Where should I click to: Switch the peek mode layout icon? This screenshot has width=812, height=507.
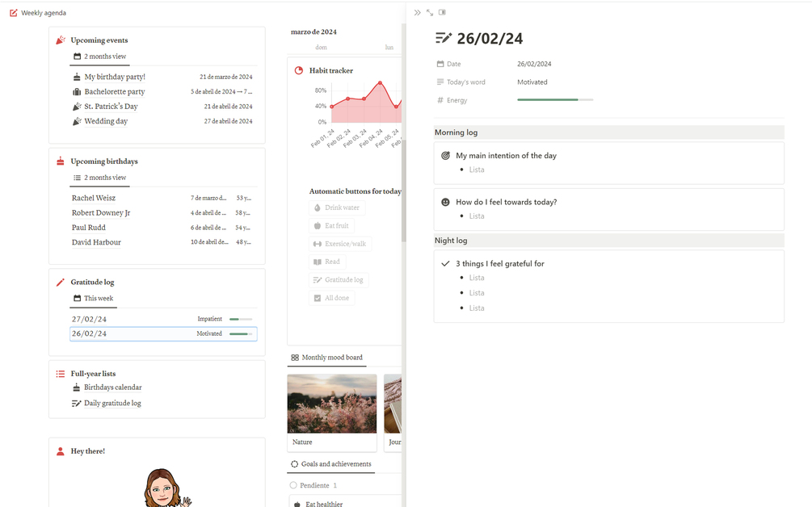442,12
